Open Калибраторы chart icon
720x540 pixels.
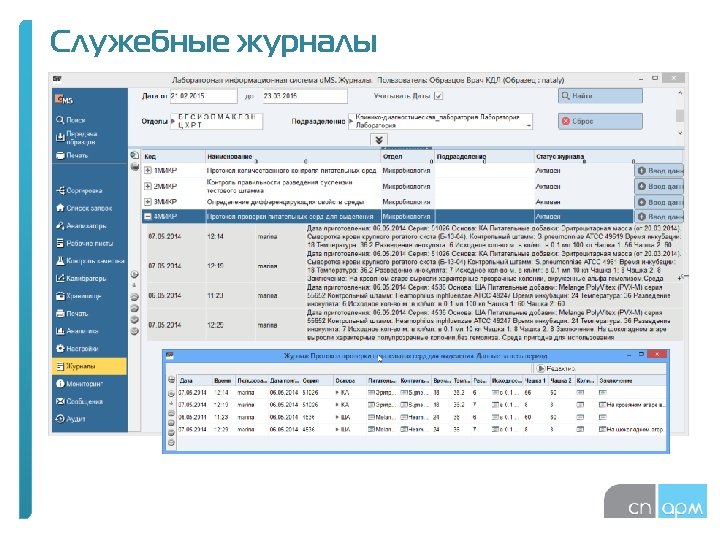tap(60, 278)
